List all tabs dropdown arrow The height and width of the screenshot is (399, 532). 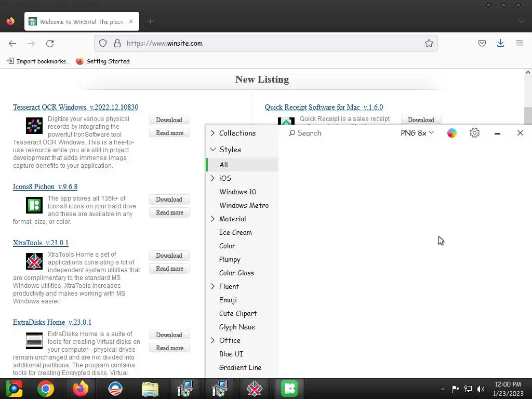pyautogui.click(x=521, y=21)
